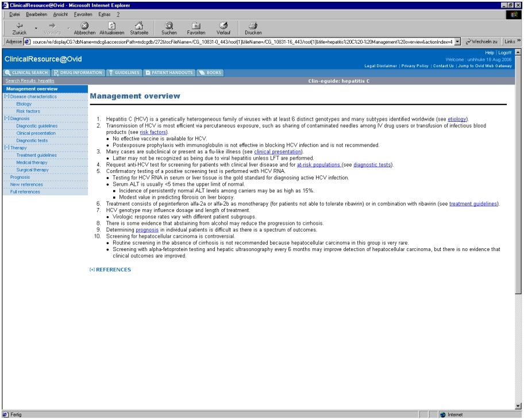Click the Wechseln zu go arrow icon
This screenshot has height=420, width=524.
point(468,42)
